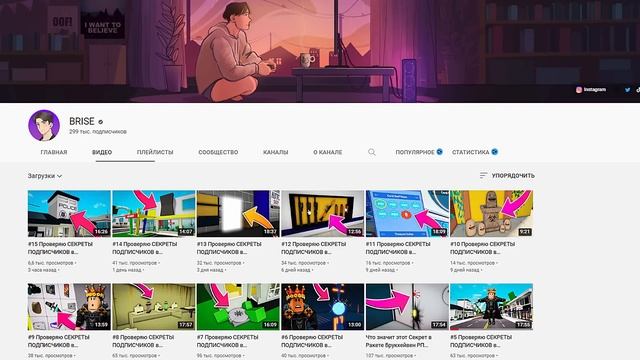Open the КАНАЛЫ tab
Image resolution: width=640 pixels, height=360 pixels.
coord(276,152)
